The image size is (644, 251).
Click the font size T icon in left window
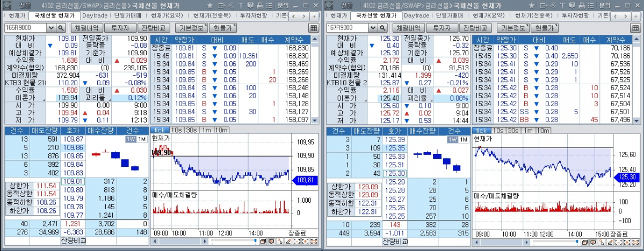point(241,6)
